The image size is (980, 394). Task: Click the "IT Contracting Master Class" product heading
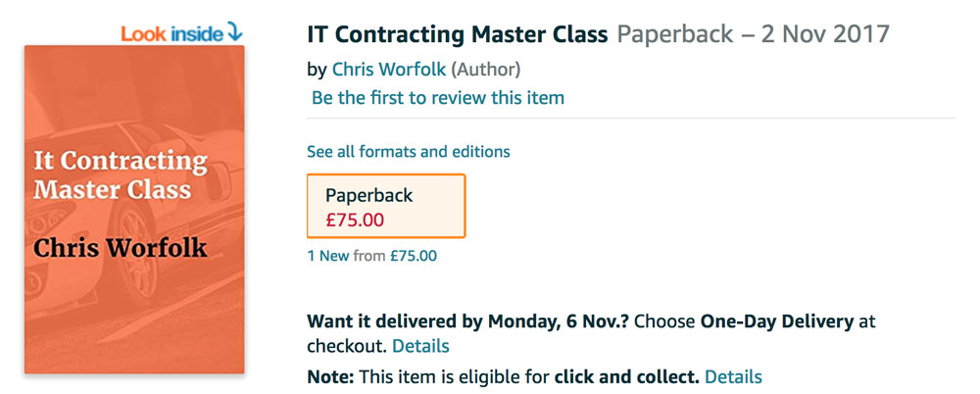click(457, 34)
